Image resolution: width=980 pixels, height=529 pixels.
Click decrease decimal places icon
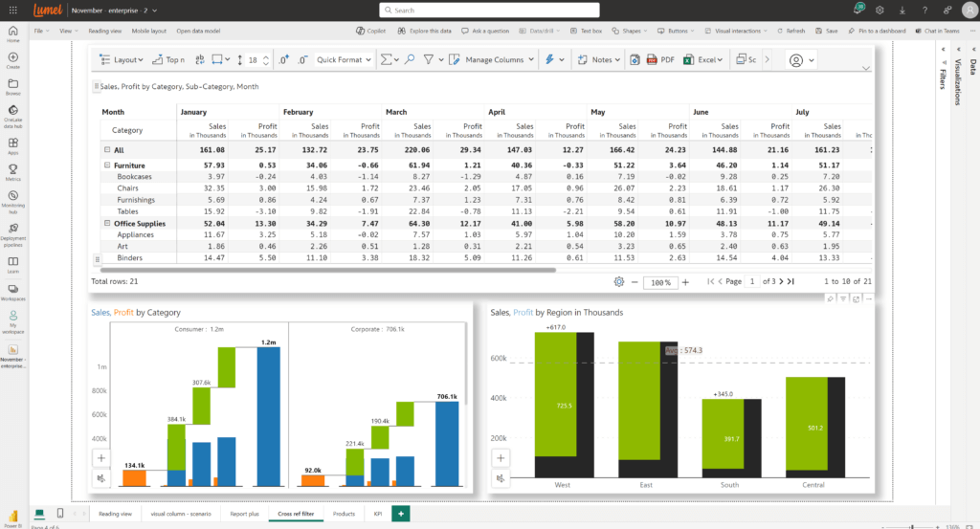pyautogui.click(x=302, y=59)
